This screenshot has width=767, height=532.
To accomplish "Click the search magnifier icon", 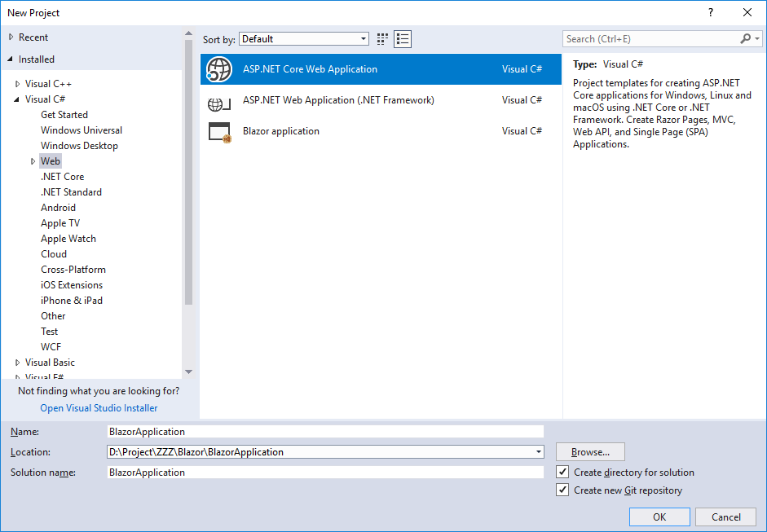I will click(745, 38).
